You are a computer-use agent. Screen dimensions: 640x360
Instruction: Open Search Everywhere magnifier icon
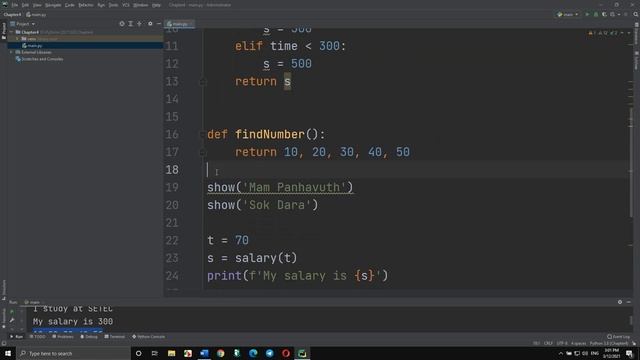(x=636, y=15)
